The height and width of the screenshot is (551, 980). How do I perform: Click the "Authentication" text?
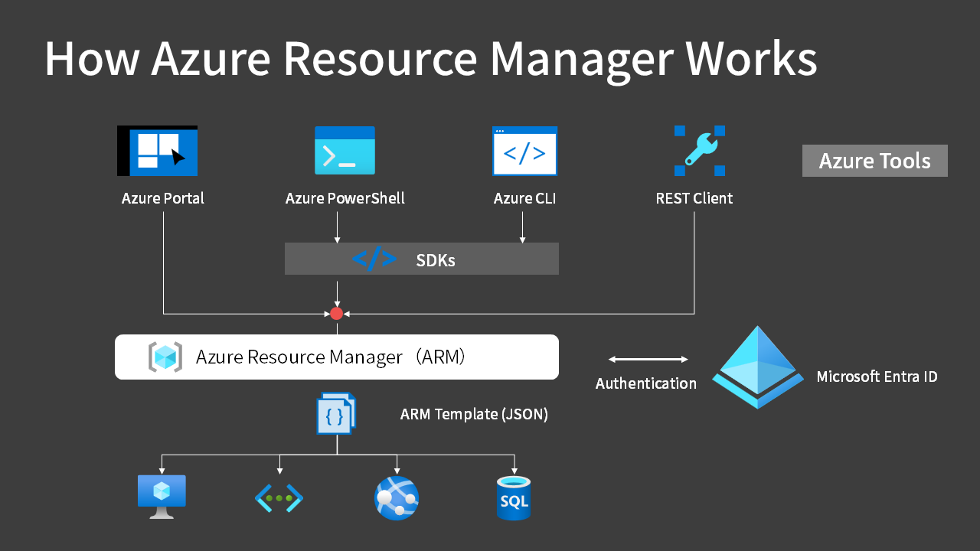[x=646, y=383]
